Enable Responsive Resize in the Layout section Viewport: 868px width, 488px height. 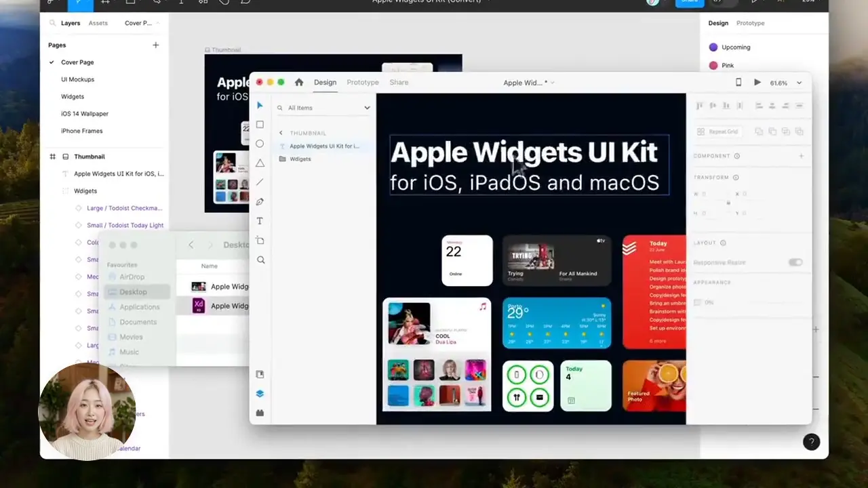[794, 262]
